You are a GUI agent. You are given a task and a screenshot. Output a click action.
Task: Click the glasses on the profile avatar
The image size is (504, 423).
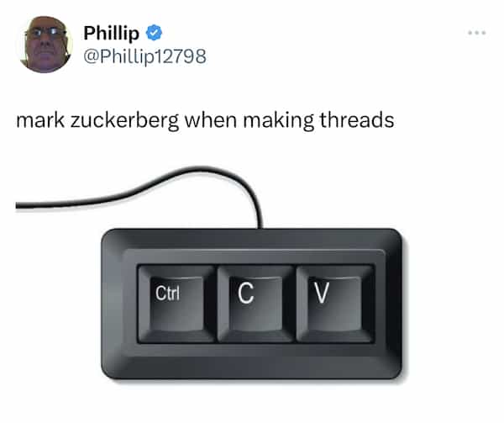(45, 32)
